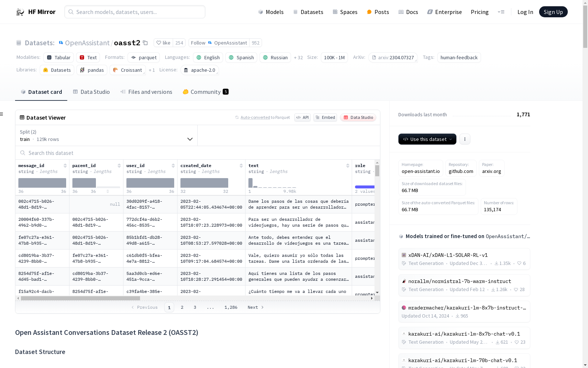Screen dimensions: 588x368
Task: Open Data Studio from viewer header
Action: click(x=358, y=117)
